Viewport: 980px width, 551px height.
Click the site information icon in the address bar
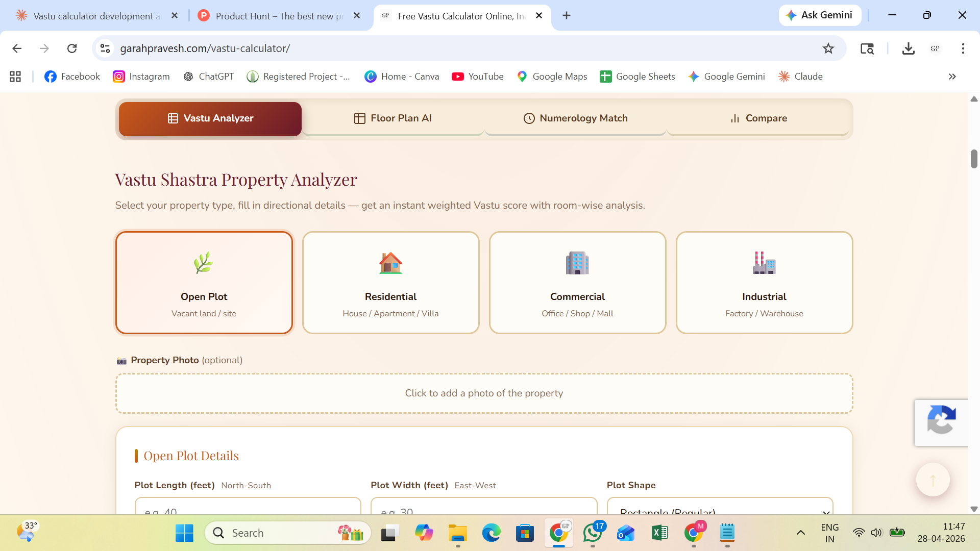tap(105, 48)
